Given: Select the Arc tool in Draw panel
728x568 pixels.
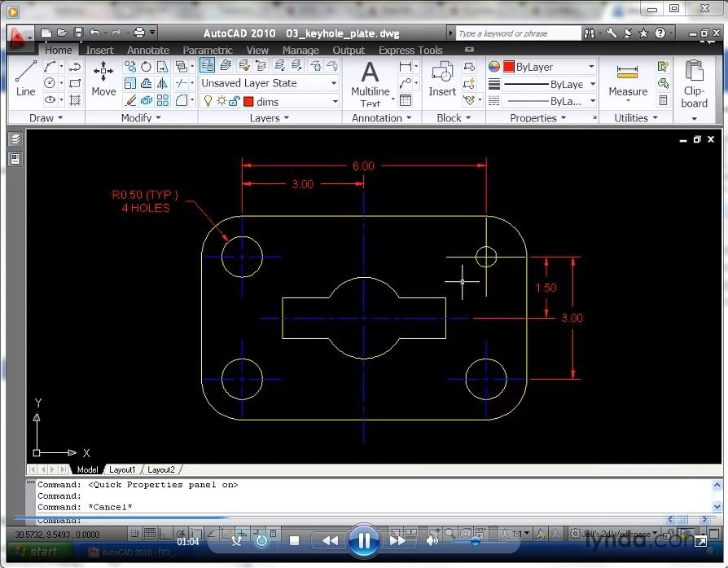Looking at the screenshot, I should 50,67.
